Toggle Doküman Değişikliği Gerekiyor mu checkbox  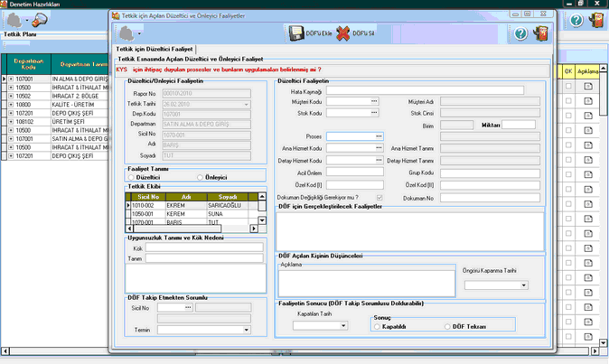(x=379, y=198)
